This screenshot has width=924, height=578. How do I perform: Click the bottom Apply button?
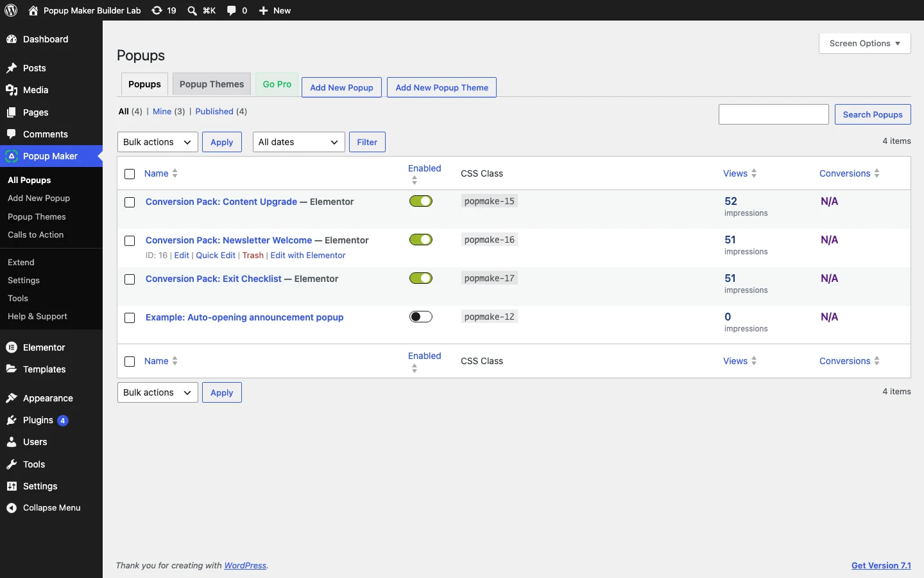[222, 392]
